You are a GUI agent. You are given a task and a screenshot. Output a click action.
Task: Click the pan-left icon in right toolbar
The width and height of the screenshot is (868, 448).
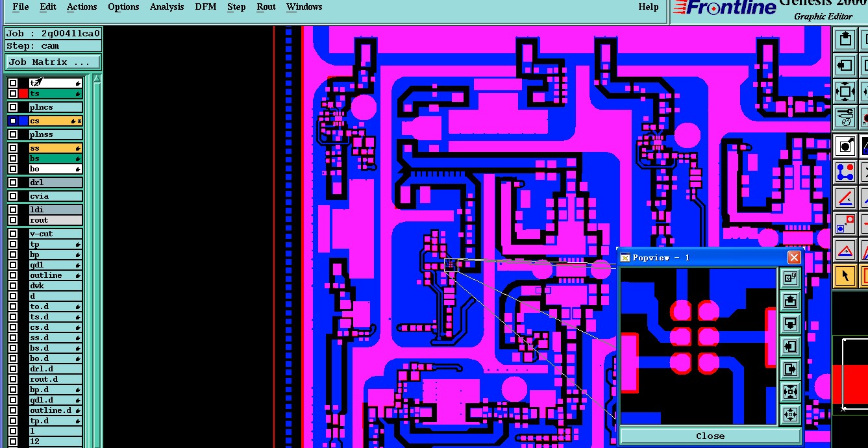coord(845,66)
